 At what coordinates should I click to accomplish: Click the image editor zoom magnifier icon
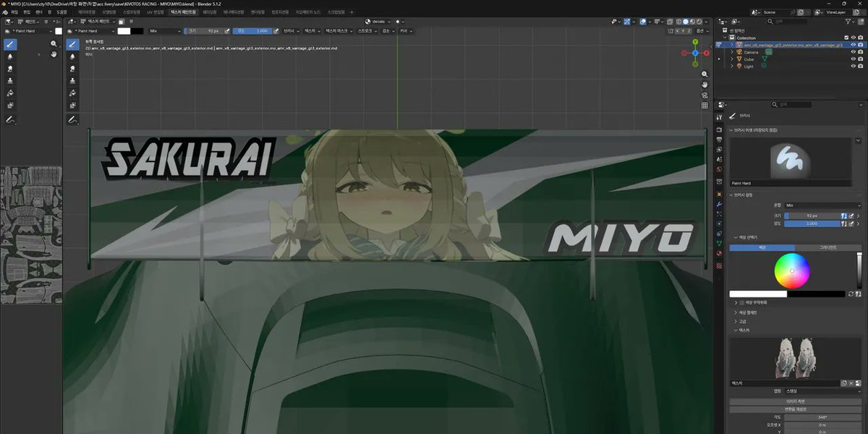coord(54,44)
